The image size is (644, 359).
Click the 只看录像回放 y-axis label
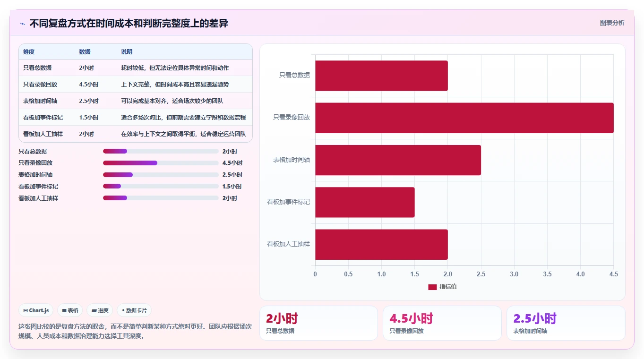[292, 118]
